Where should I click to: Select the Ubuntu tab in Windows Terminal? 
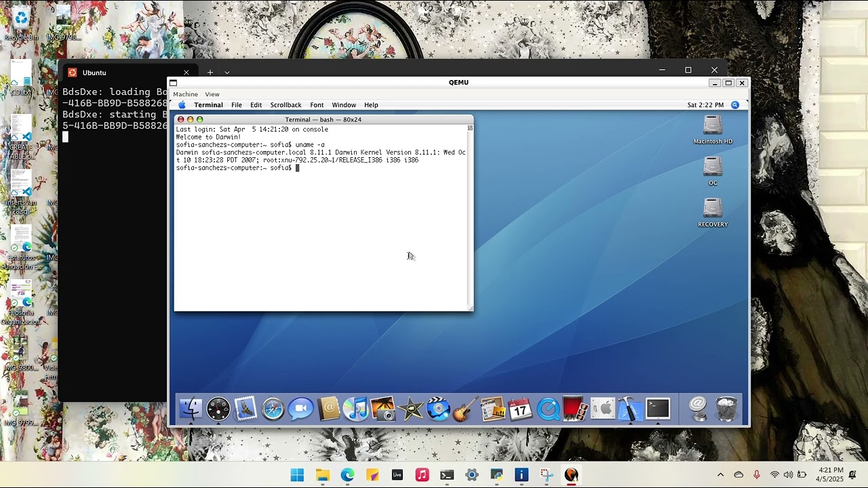pos(127,73)
